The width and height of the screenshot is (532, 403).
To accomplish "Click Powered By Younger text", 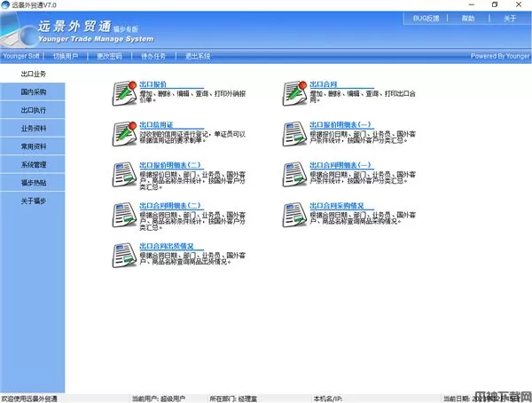I will tap(500, 56).
